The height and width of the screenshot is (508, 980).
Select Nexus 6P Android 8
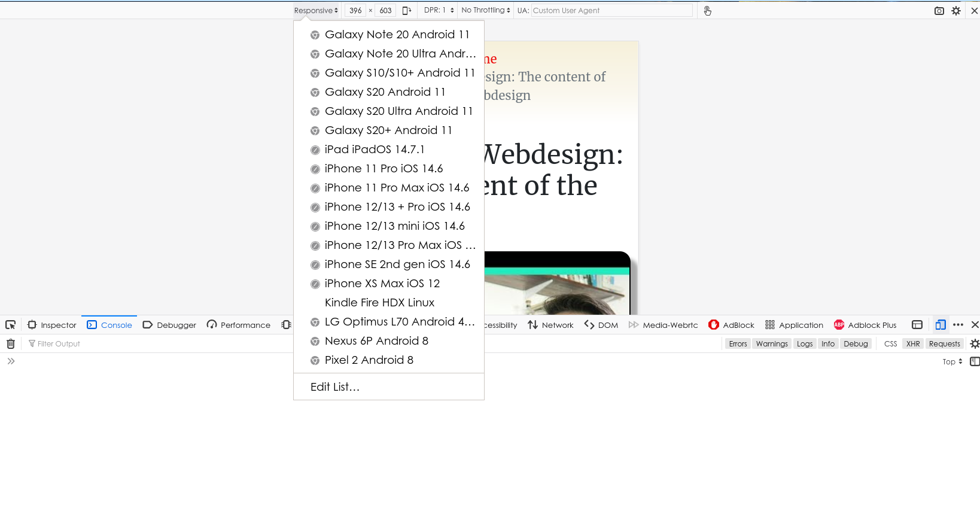pos(389,341)
